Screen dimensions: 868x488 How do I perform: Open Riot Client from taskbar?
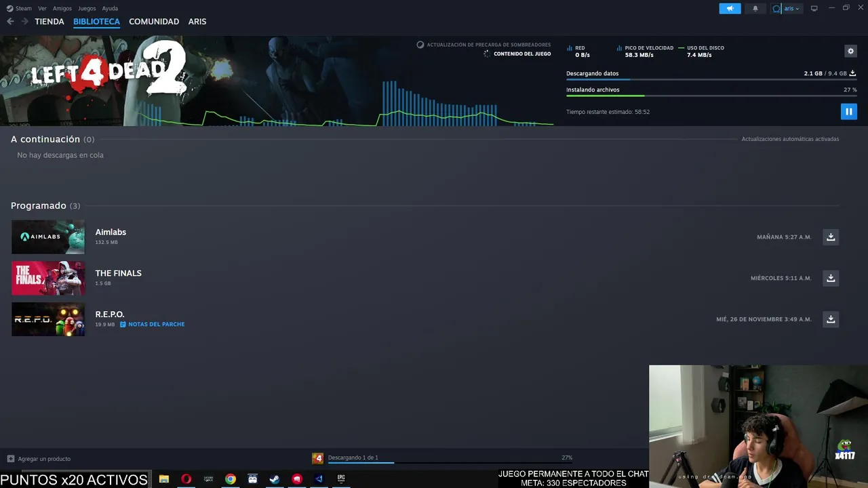(297, 479)
